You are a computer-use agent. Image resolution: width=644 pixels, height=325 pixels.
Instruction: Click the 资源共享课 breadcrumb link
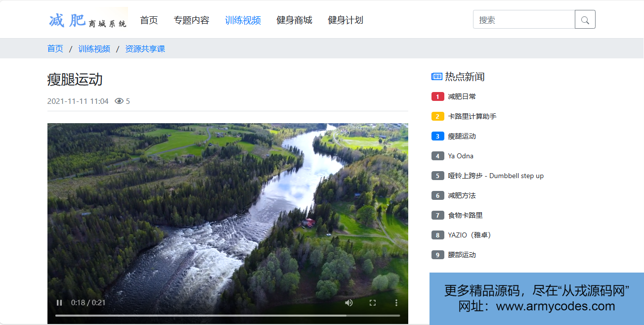[x=145, y=48]
